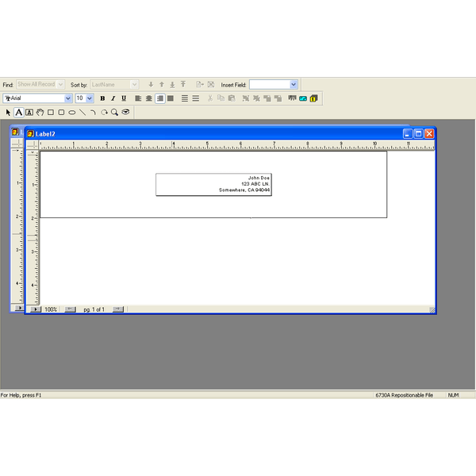Click the zoom out button beside 100%
Viewport: 476px width, 476px height.
click(70, 309)
